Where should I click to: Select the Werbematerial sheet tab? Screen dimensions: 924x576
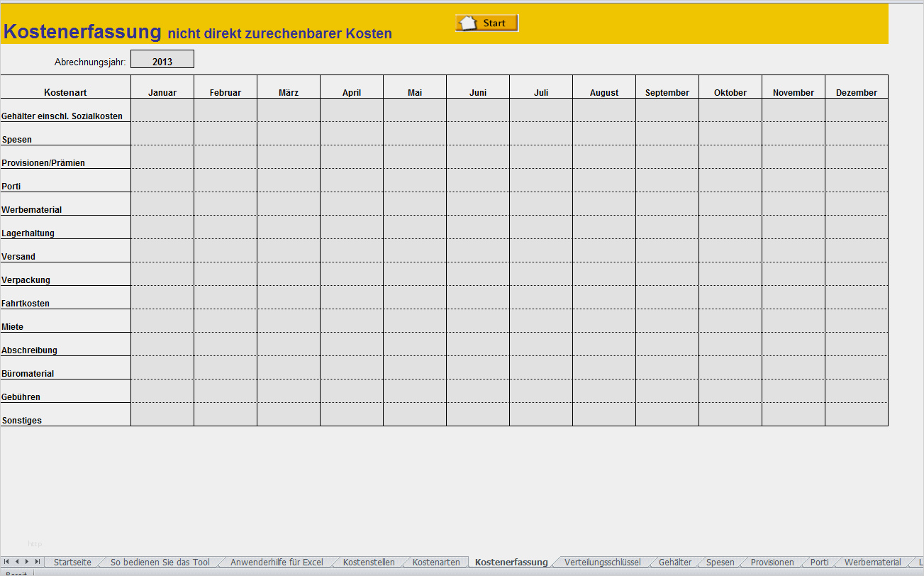point(872,562)
